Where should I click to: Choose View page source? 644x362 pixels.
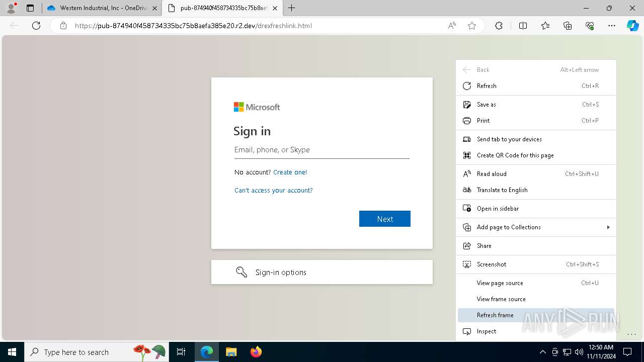(536, 283)
